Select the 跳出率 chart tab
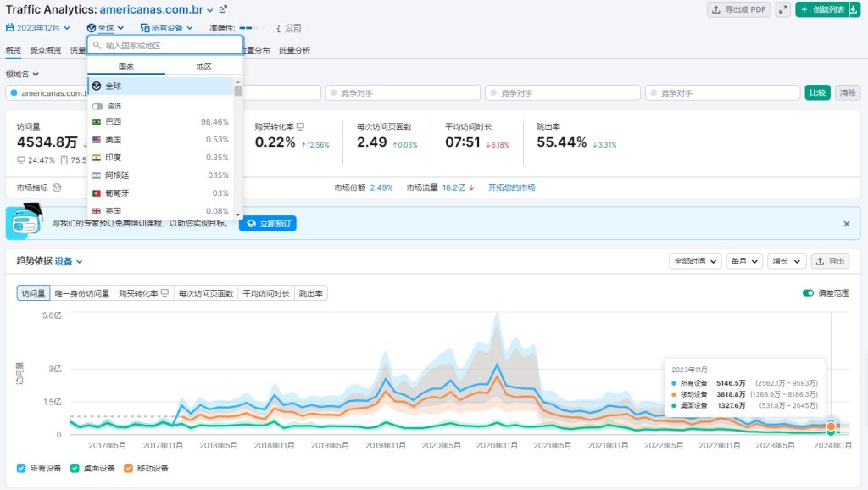 coord(310,293)
